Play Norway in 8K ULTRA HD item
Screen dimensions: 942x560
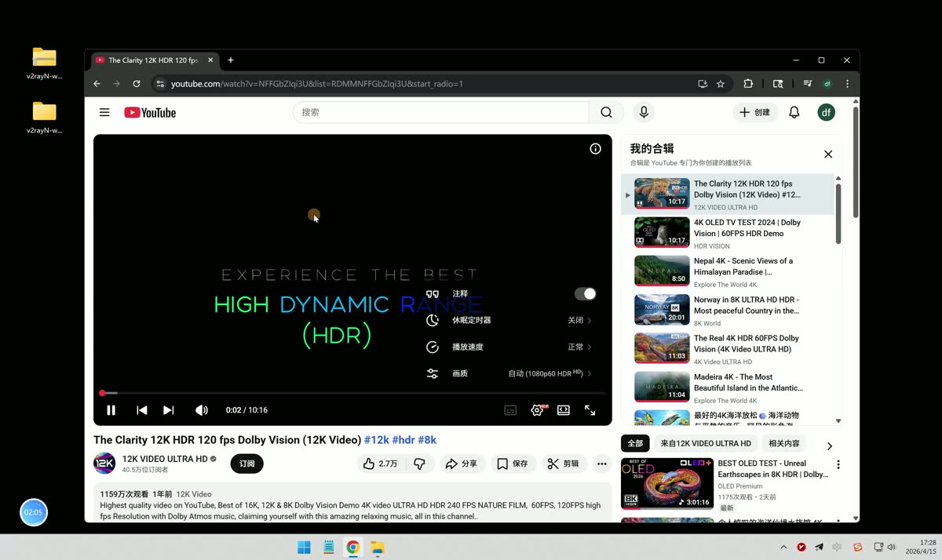pos(727,310)
